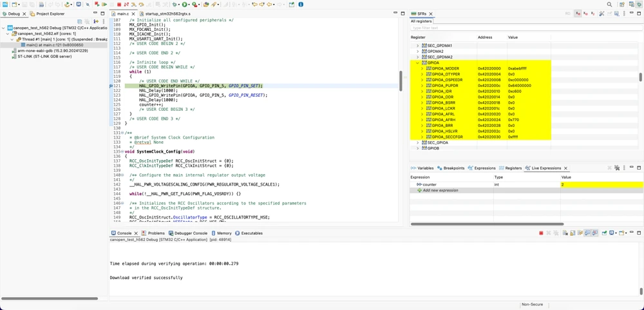
Task: Expand the GPIOA_MODER register
Action: tap(422, 68)
